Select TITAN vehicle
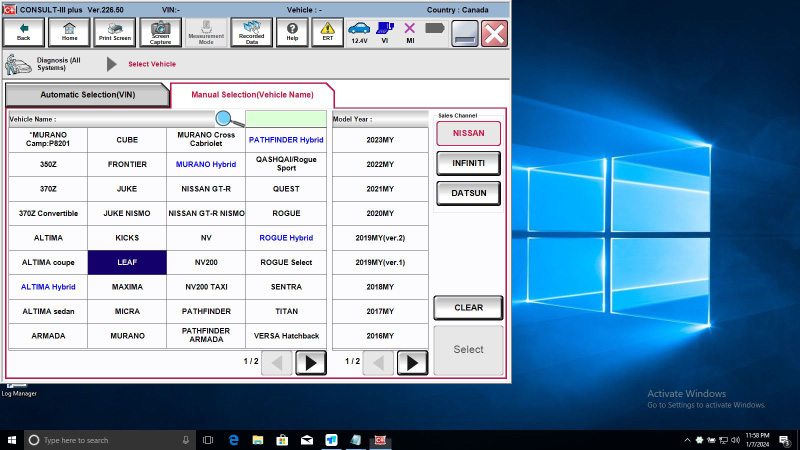 pos(286,311)
